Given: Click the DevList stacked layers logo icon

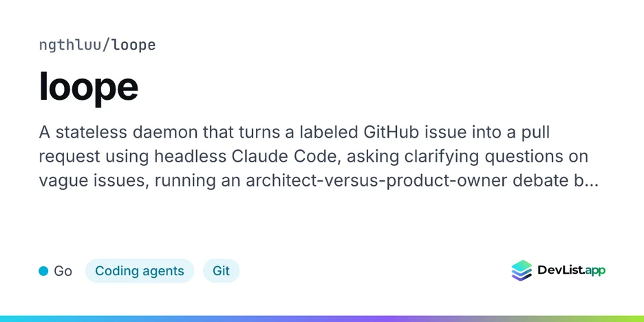Looking at the screenshot, I should pos(522,270).
